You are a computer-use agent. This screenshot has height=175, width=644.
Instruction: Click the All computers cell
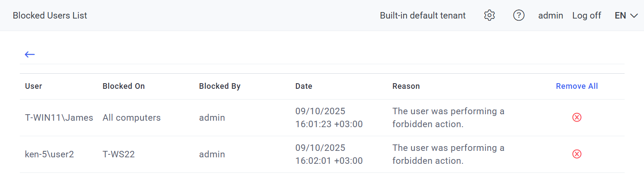[131, 118]
